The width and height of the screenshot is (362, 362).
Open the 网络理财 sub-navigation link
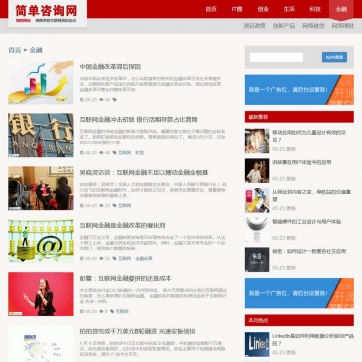(342, 26)
